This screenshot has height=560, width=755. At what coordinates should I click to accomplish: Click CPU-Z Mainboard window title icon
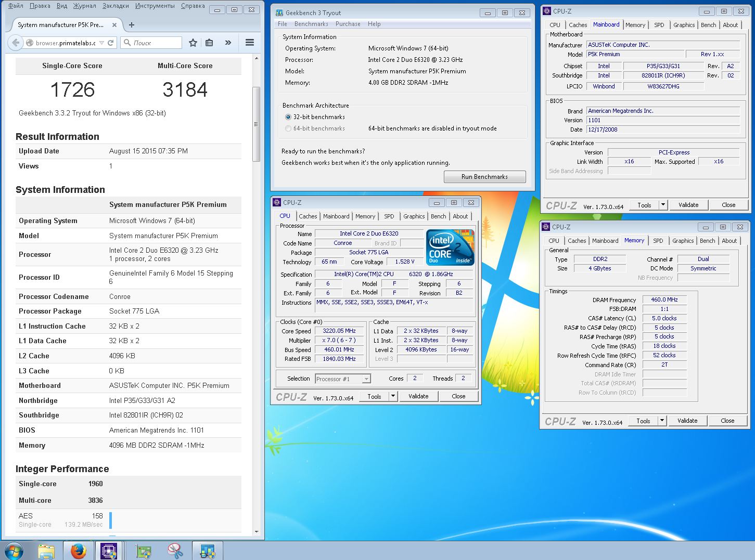(x=547, y=10)
